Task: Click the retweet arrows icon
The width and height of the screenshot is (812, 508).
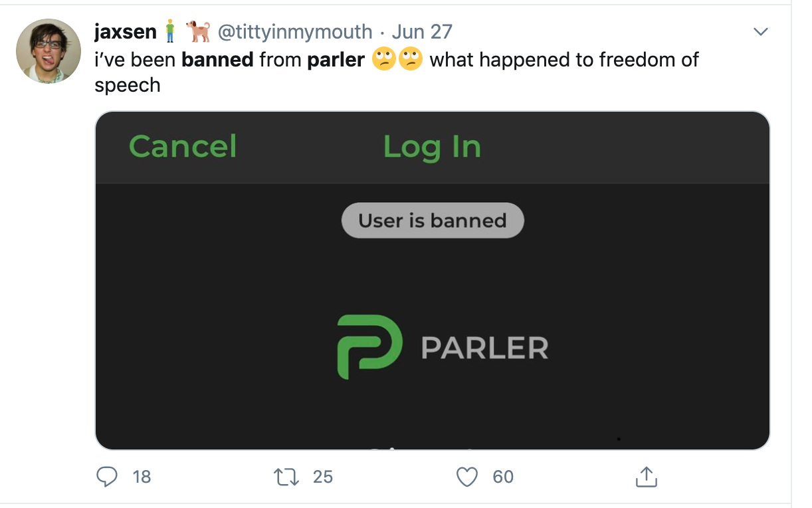Action: pyautogui.click(x=286, y=476)
